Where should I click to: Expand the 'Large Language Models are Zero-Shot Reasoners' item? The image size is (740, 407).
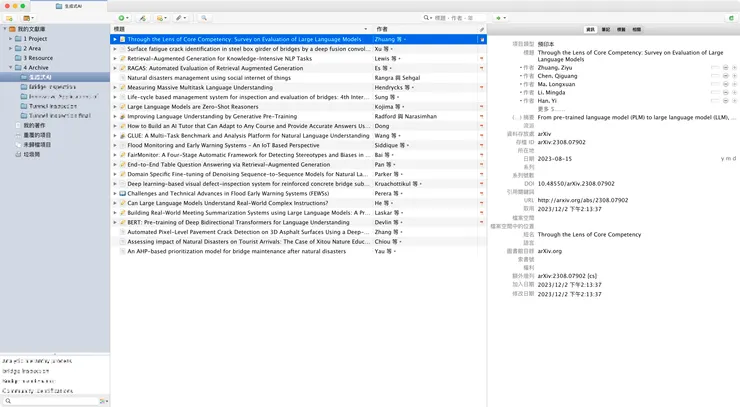coord(115,106)
